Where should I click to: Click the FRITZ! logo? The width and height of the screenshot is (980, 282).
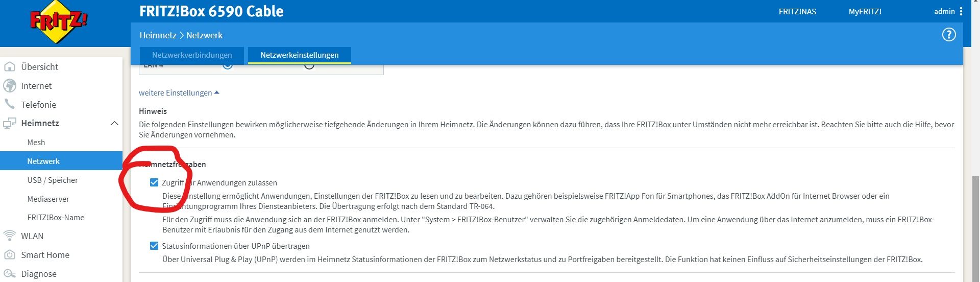pyautogui.click(x=59, y=22)
